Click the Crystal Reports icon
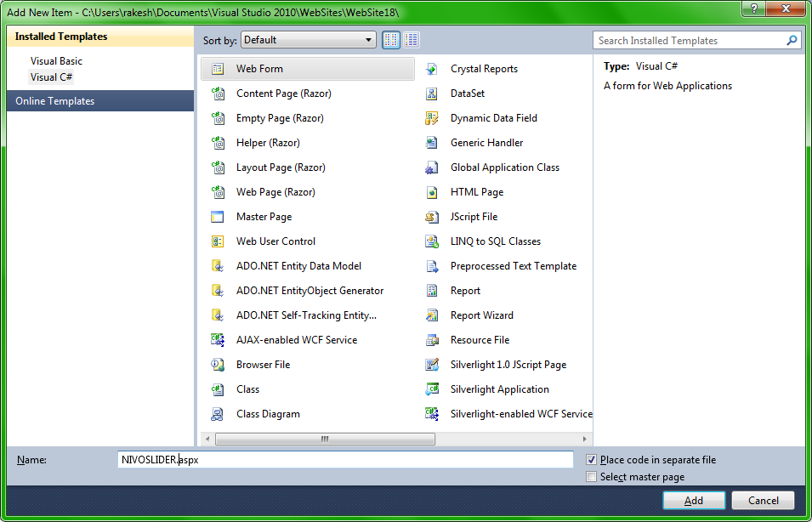The width and height of the screenshot is (812, 522). point(432,69)
